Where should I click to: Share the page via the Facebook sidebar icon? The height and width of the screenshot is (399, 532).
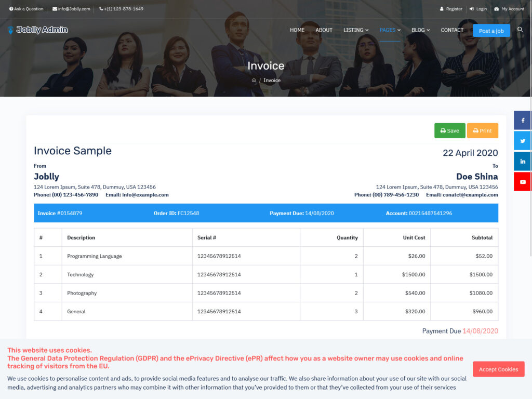coord(522,119)
